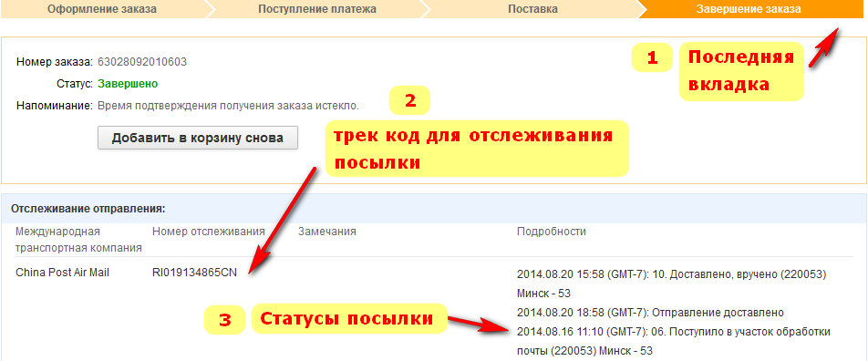Image resolution: width=868 pixels, height=361 pixels.
Task: Click the yellow number 3 annotation badge
Action: tap(224, 320)
